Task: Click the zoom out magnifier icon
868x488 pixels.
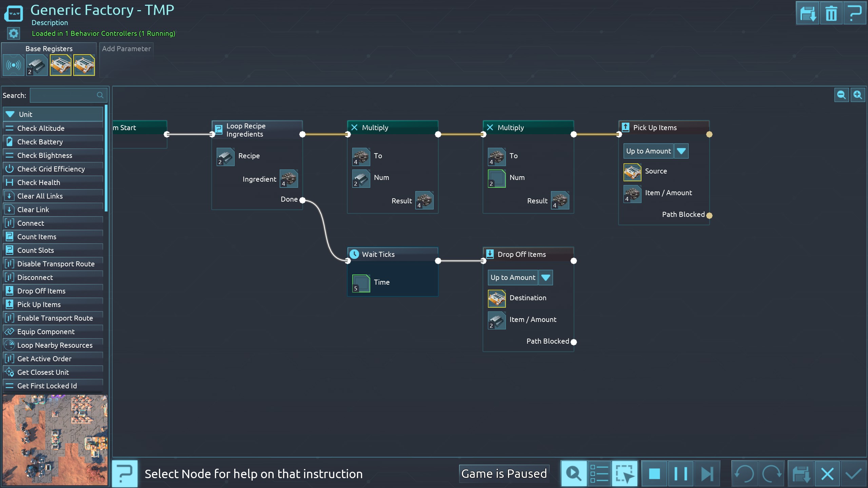Action: pyautogui.click(x=841, y=95)
